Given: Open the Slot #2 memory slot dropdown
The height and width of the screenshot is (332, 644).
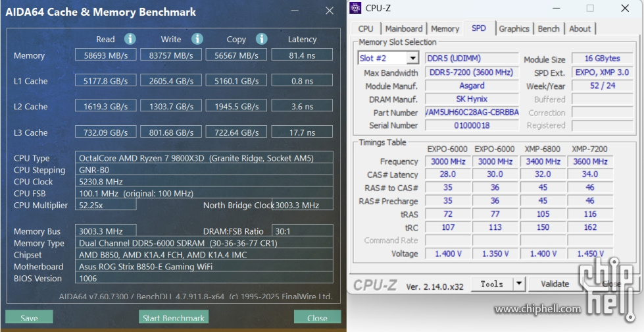Looking at the screenshot, I should click(412, 58).
